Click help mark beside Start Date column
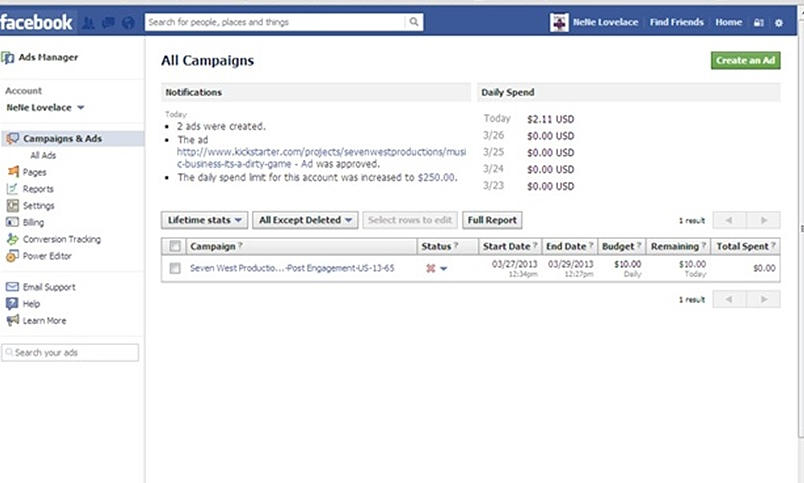The height and width of the screenshot is (483, 804). (535, 246)
